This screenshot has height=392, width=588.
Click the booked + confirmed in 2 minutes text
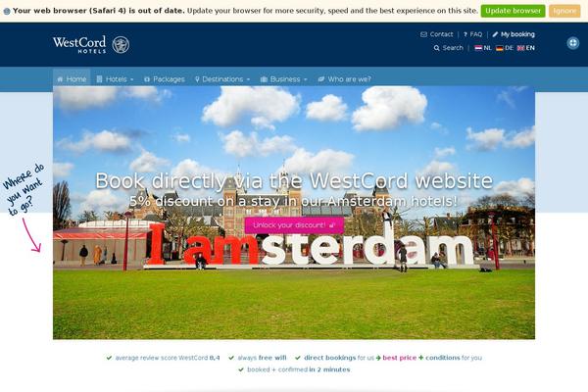coord(299,369)
